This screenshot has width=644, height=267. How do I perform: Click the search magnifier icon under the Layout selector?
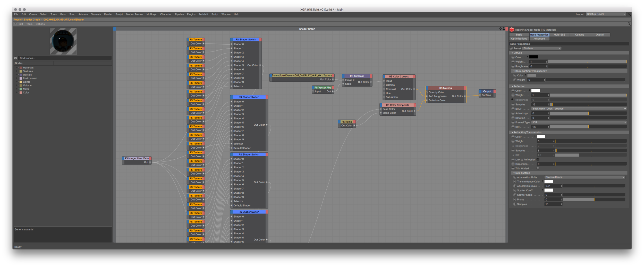(629, 24)
